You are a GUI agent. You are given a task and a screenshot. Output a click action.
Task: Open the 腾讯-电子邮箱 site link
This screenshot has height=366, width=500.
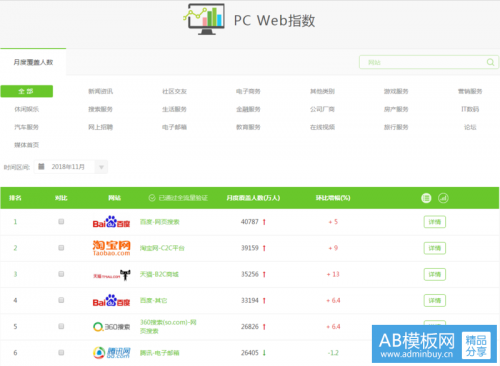[x=159, y=353]
